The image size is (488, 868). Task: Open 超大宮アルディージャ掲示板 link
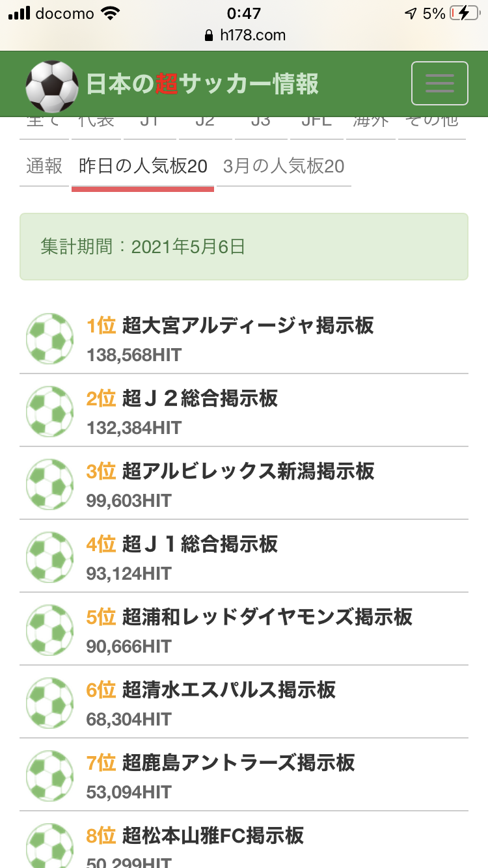pyautogui.click(x=248, y=325)
